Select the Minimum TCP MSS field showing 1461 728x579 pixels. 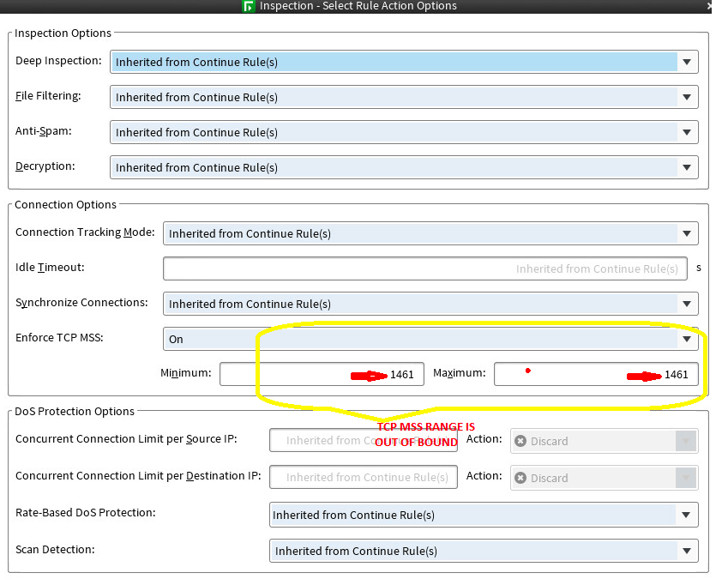click(x=322, y=373)
